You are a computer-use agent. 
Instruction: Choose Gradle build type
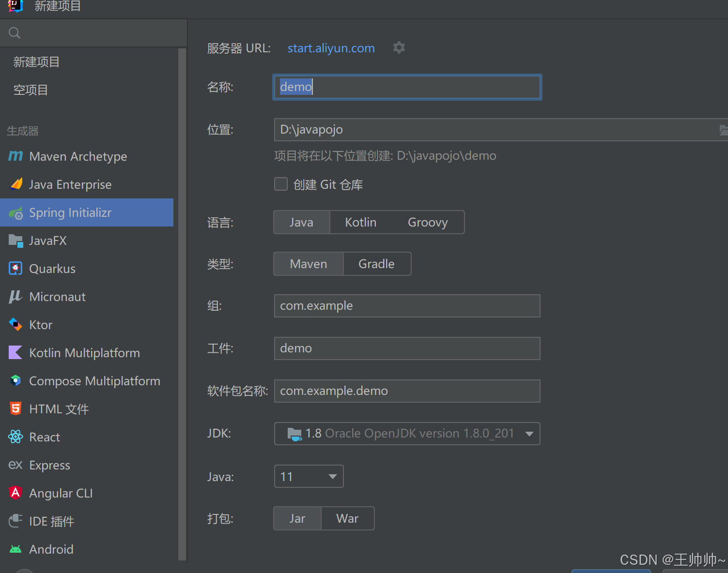[x=376, y=264]
